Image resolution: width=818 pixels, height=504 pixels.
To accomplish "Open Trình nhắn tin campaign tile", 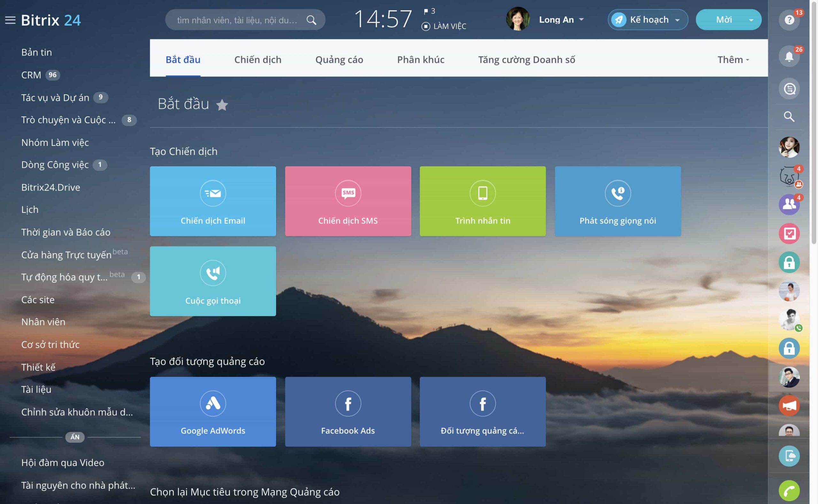I will (482, 201).
